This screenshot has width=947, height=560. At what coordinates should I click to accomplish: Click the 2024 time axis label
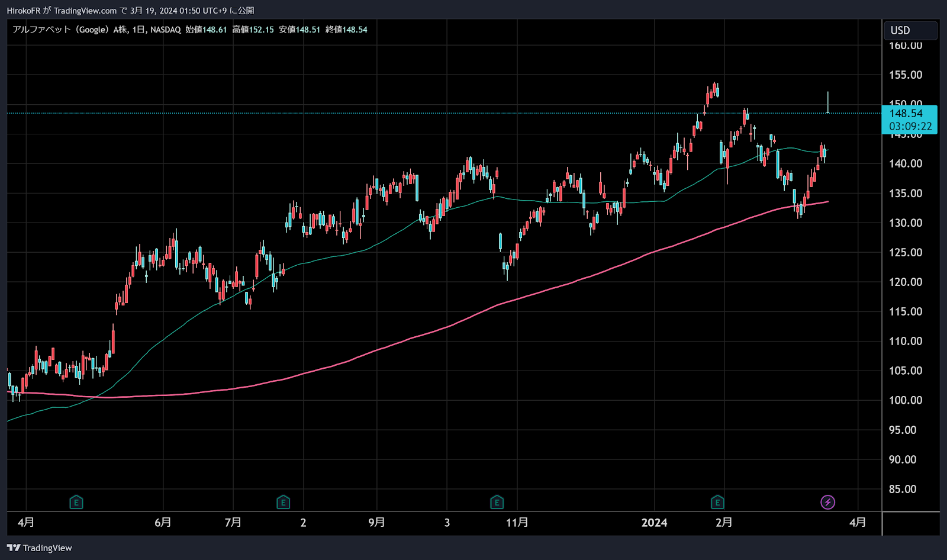(x=655, y=522)
